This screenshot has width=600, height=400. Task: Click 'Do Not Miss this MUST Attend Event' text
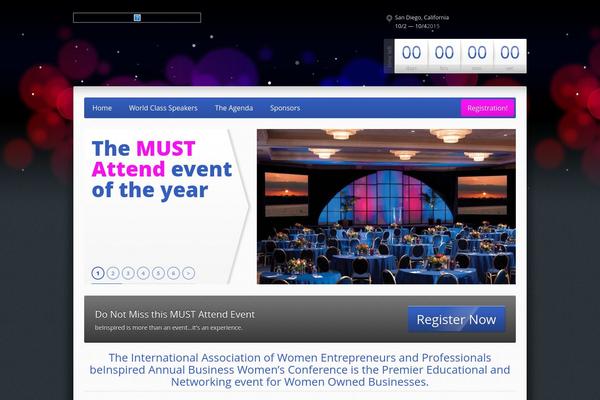tap(175, 314)
